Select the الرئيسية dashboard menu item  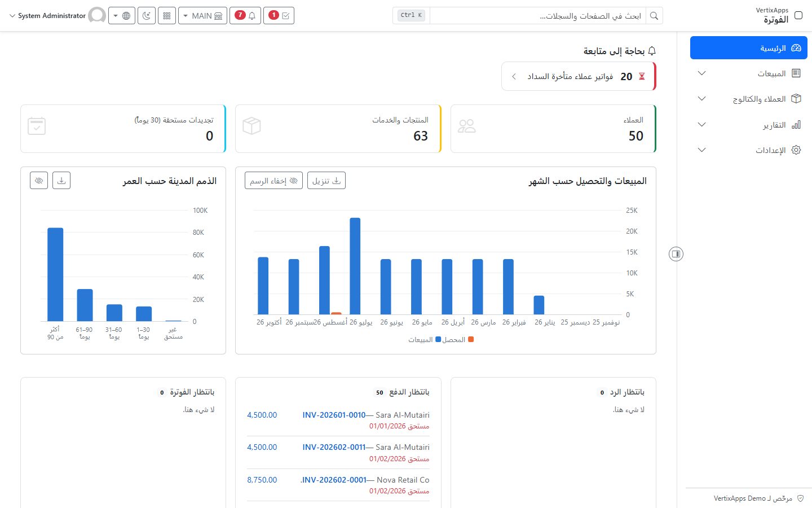point(749,48)
